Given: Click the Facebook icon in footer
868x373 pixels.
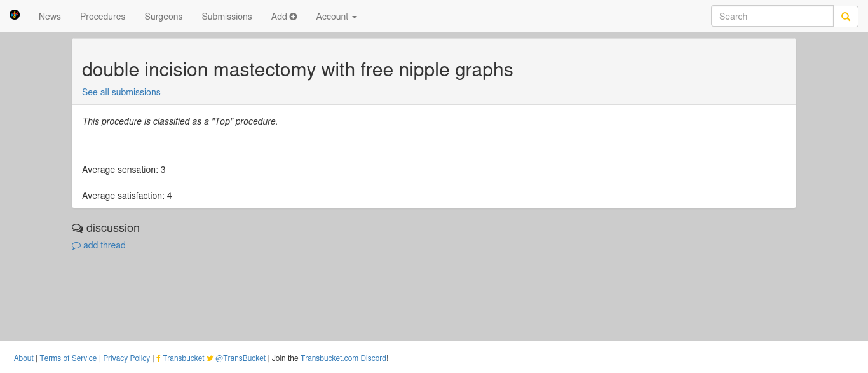Looking at the screenshot, I should (x=158, y=358).
